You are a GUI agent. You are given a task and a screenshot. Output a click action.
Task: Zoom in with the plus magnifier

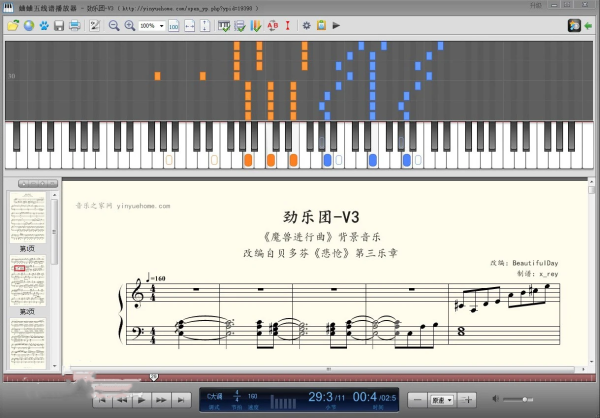point(130,26)
